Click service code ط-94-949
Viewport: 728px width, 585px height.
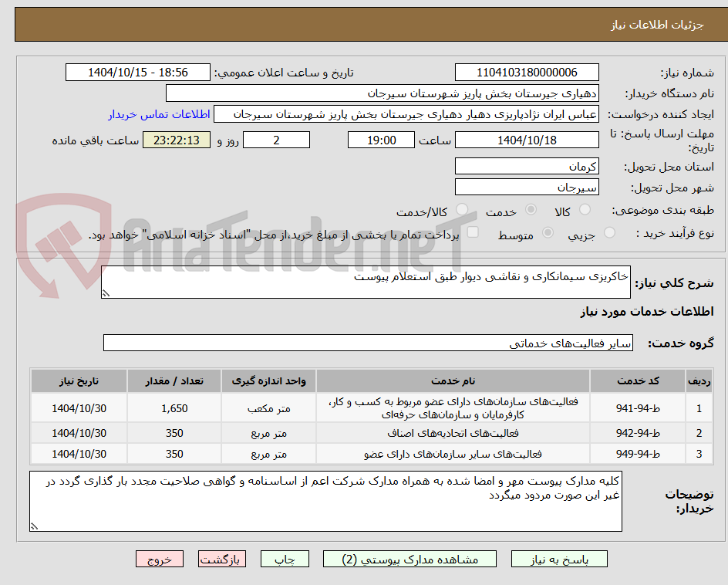pyautogui.click(x=638, y=454)
